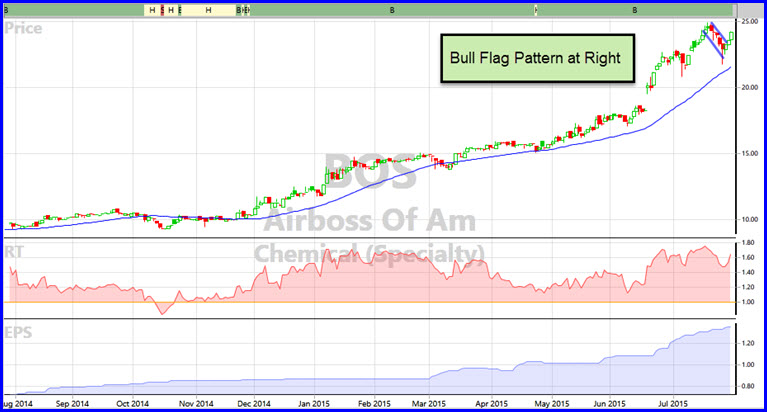Image resolution: width=767 pixels, height=412 pixels.
Task: Click the 'May 2015' date label
Action: point(552,404)
